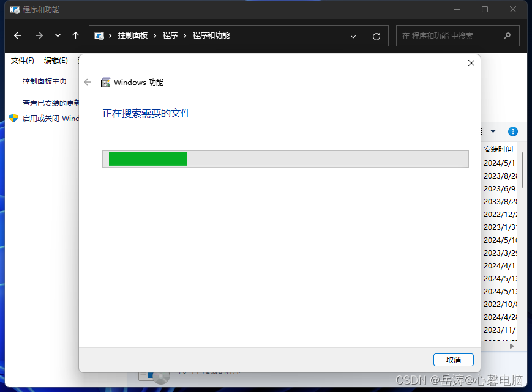This screenshot has width=532, height=392.
Task: Open 查看已安装的更新 link
Action: point(51,103)
